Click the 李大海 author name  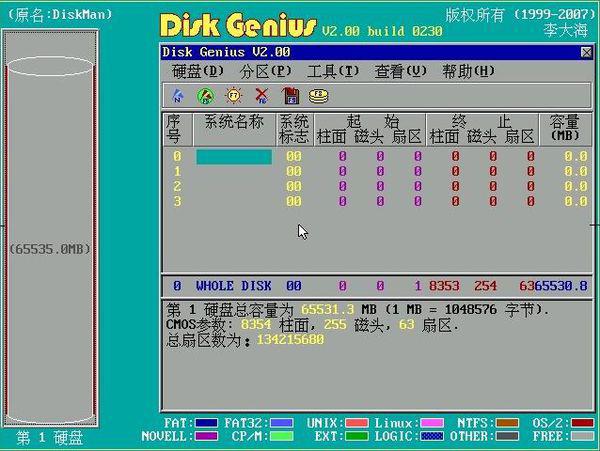[566, 30]
